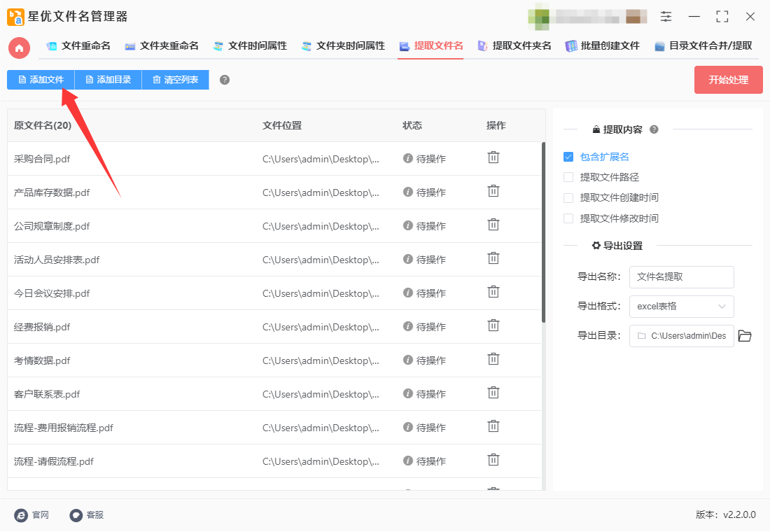Open the 批量创建文件 tab
The height and width of the screenshot is (532, 770).
[x=603, y=46]
